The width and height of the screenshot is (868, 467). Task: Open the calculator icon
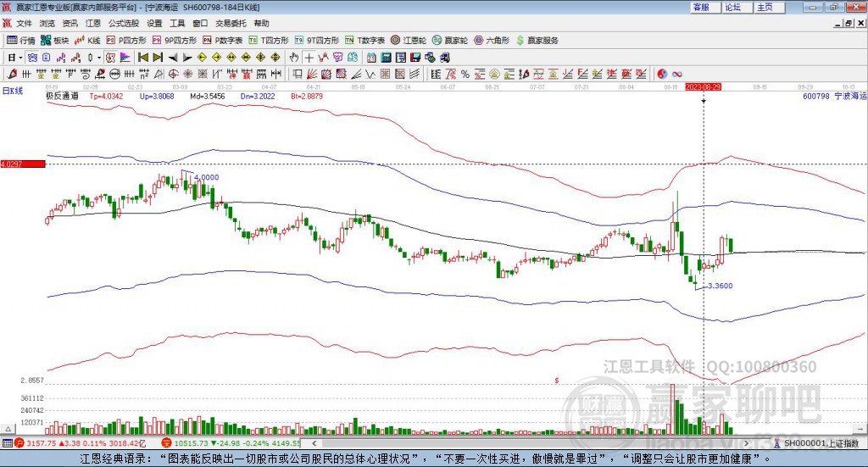click(387, 58)
